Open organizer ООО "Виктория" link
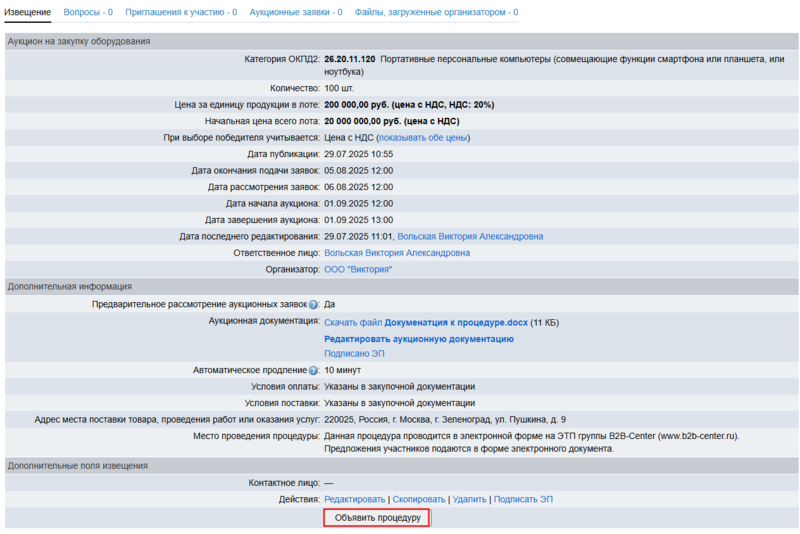Screen dimensions: 800x534 [x=358, y=269]
